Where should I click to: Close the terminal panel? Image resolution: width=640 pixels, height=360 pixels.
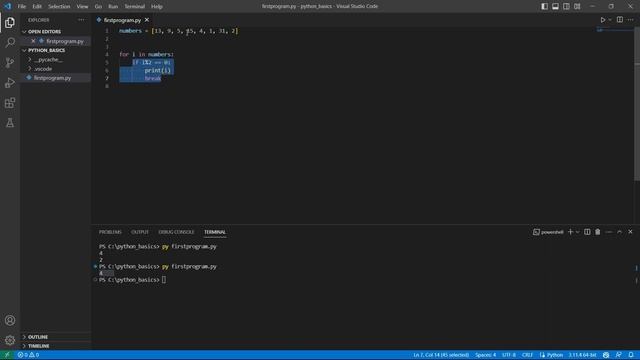click(x=630, y=232)
